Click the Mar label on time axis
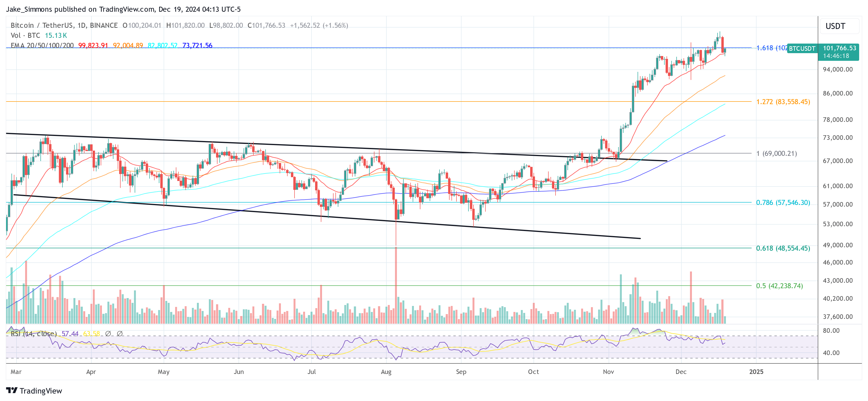 click(x=16, y=372)
